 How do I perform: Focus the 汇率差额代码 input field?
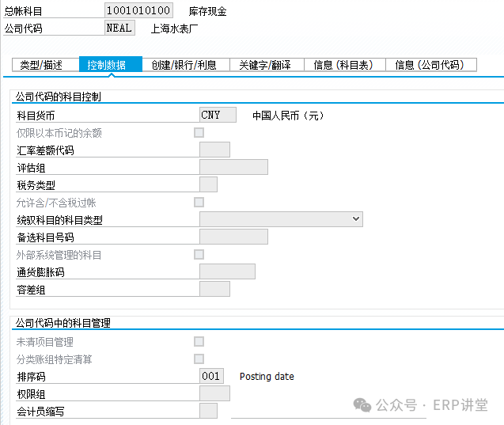tap(214, 150)
